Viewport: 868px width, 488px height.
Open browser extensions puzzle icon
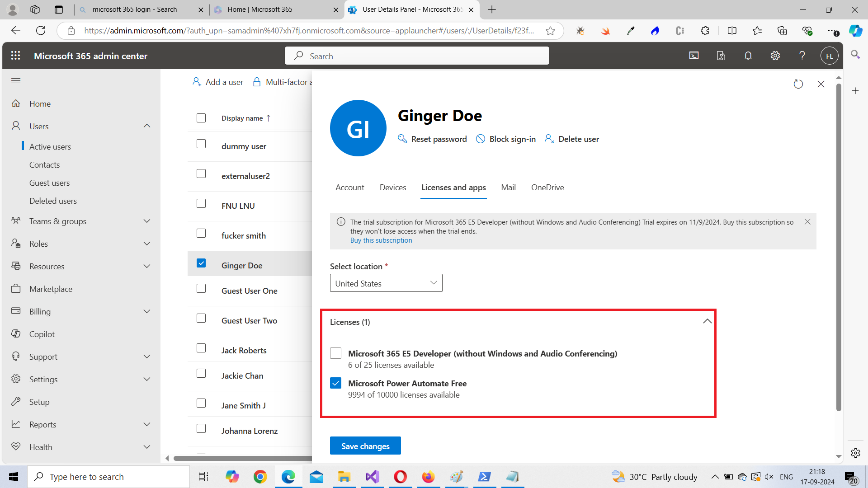click(x=705, y=30)
